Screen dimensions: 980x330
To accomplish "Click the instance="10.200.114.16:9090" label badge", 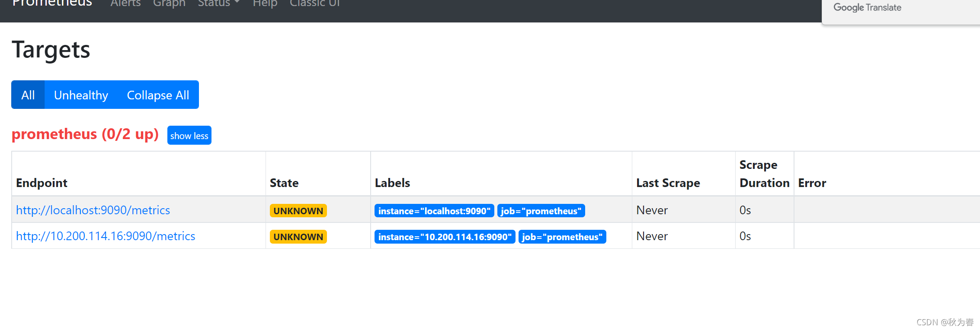I will [445, 236].
